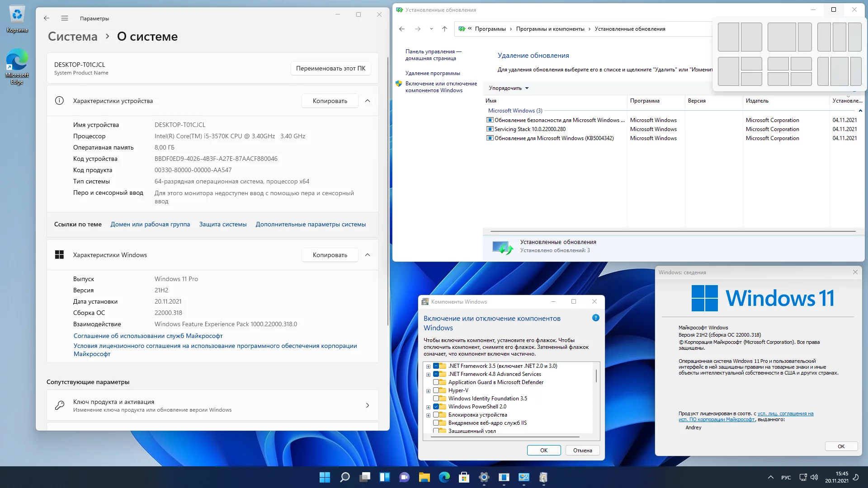This screenshot has height=488, width=868.
Task: Select Обновление для Microsoft Windows KB5004342
Action: (554, 138)
